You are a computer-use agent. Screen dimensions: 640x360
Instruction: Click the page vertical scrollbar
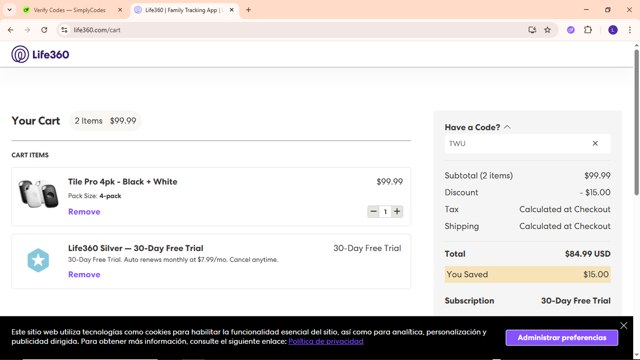(x=636, y=122)
